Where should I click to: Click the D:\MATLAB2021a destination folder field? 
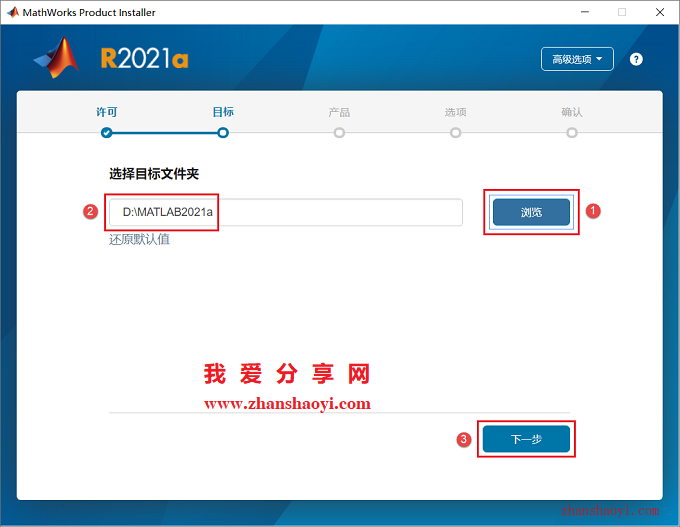[x=286, y=212]
